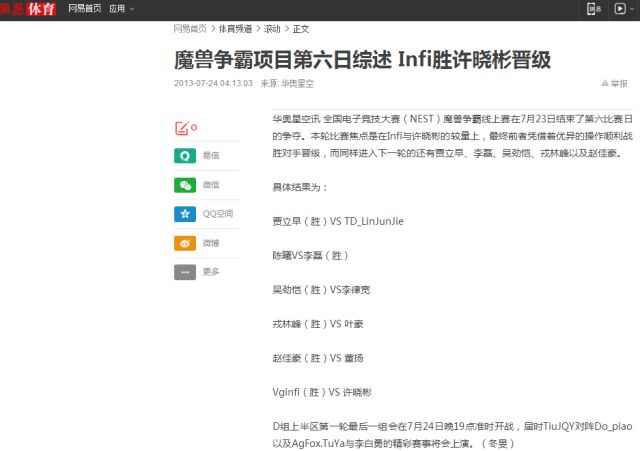The width and height of the screenshot is (640, 451).
Task: Share to QQ空间 star icon
Action: (185, 214)
